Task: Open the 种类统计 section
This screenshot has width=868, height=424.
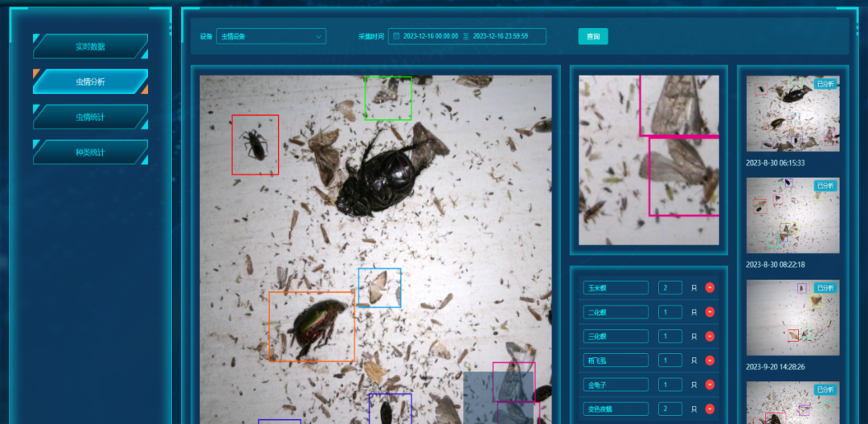Action: click(90, 152)
